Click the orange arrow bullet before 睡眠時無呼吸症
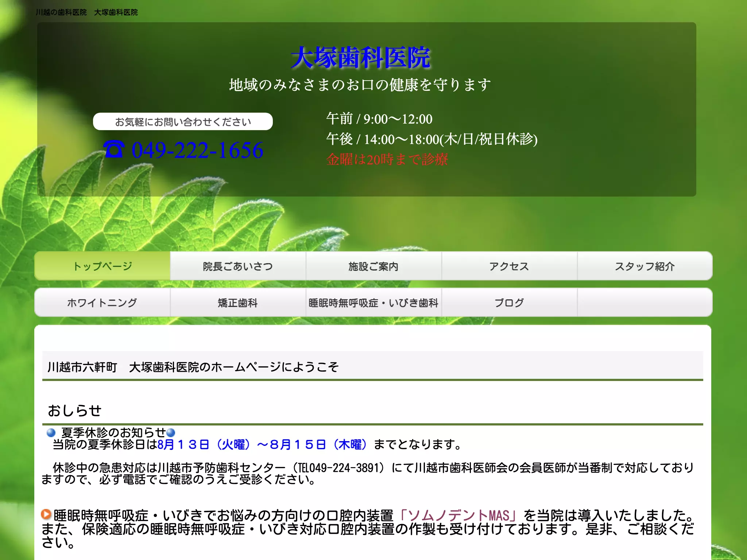747x560 pixels. click(x=46, y=514)
